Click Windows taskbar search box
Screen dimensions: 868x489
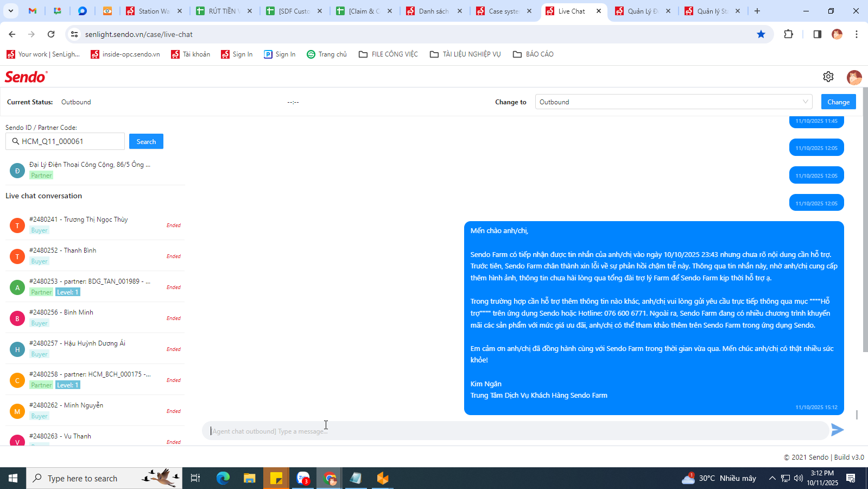coord(104,478)
